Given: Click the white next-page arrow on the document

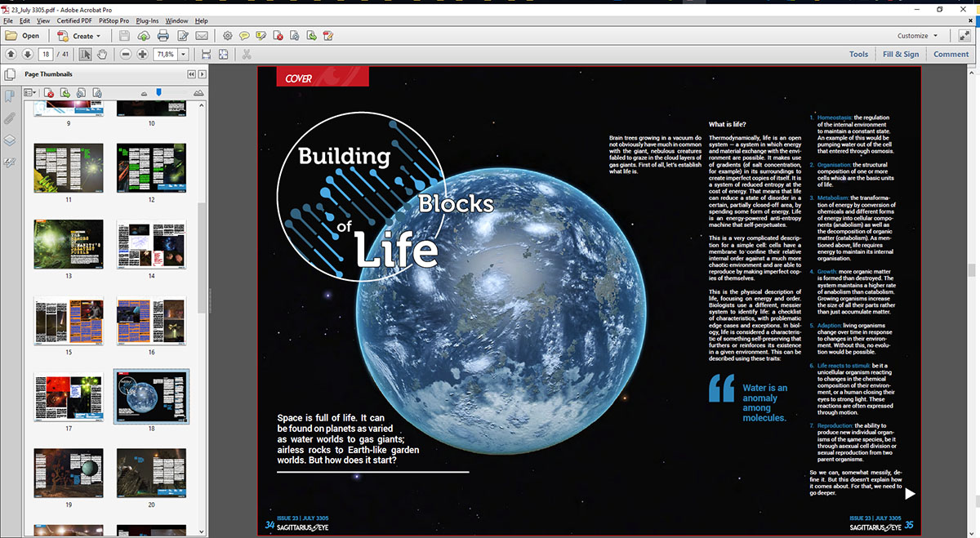Looking at the screenshot, I should [910, 493].
